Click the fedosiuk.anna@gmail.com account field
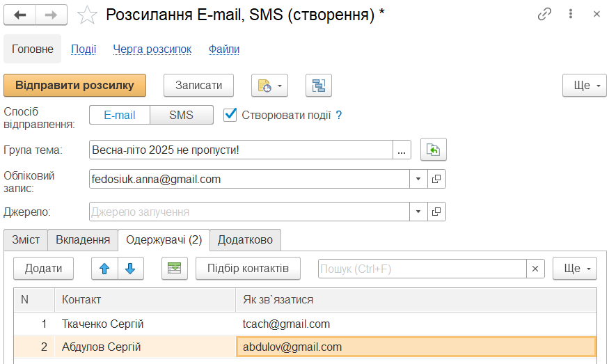 click(x=249, y=179)
